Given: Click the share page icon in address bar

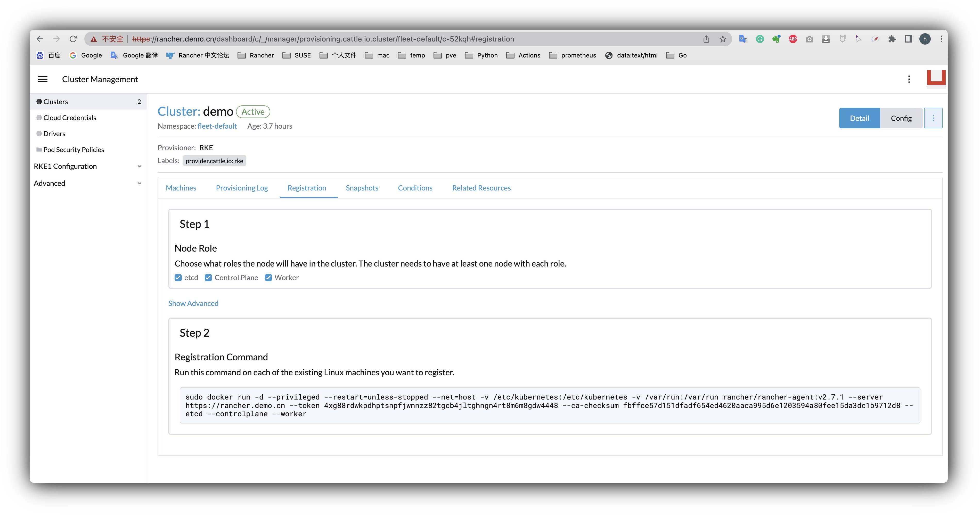Looking at the screenshot, I should 706,39.
